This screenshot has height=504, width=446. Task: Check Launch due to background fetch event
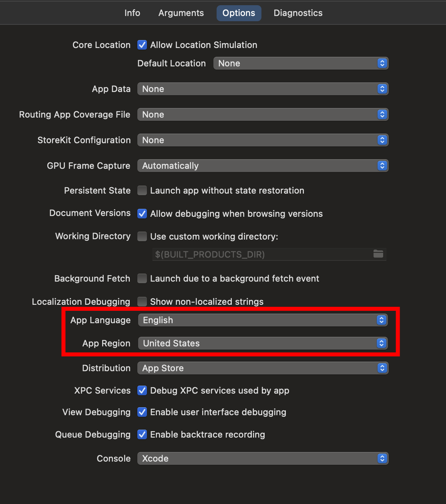(x=142, y=278)
